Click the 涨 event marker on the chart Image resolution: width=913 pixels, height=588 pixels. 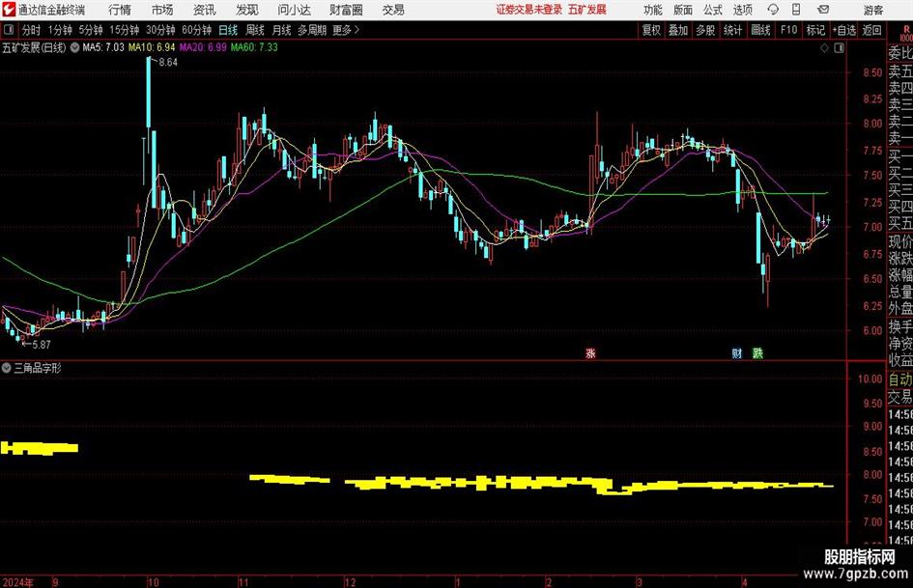tap(590, 352)
